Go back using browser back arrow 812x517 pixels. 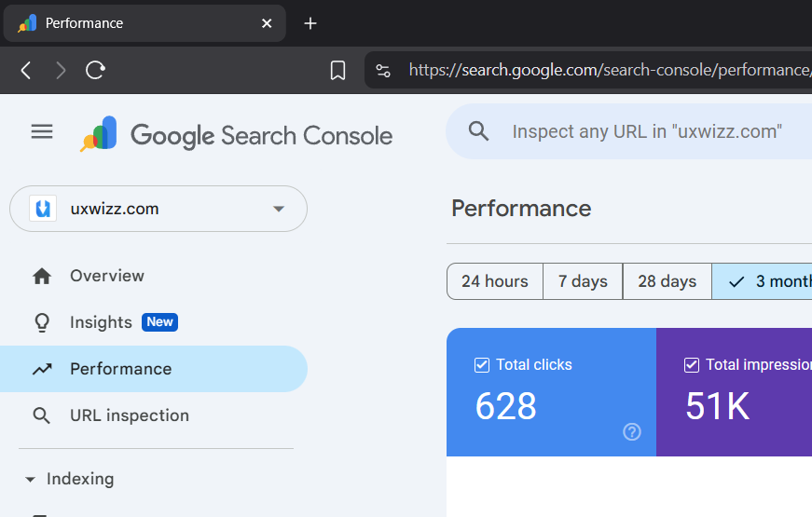tap(26, 70)
